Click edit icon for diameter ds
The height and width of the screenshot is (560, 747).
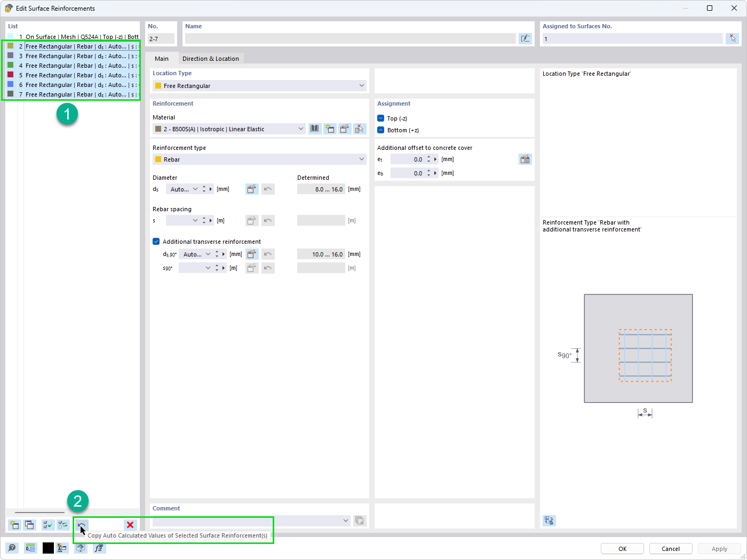(x=252, y=189)
